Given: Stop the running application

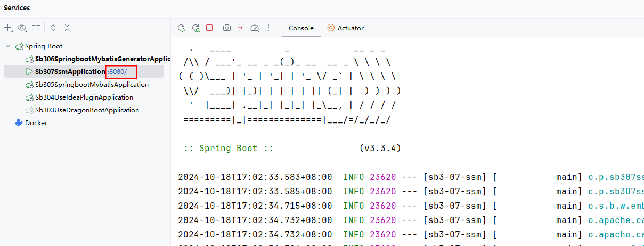Looking at the screenshot, I should point(209,28).
